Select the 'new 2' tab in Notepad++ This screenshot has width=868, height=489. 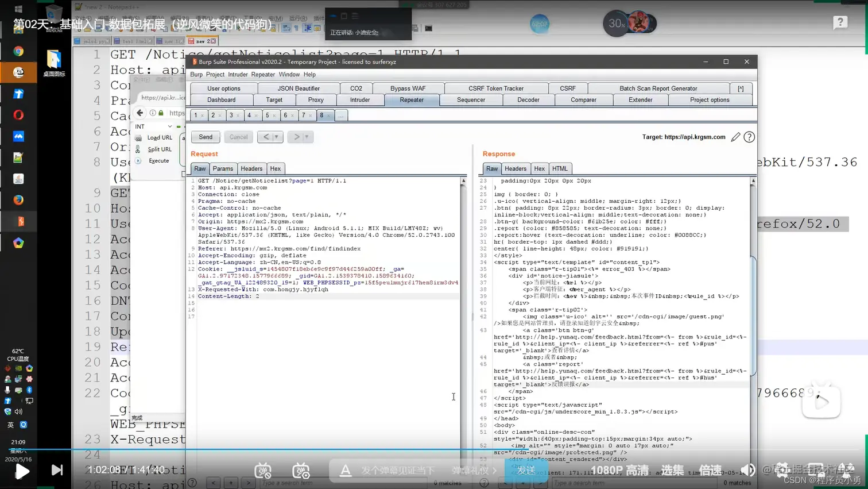pos(202,41)
